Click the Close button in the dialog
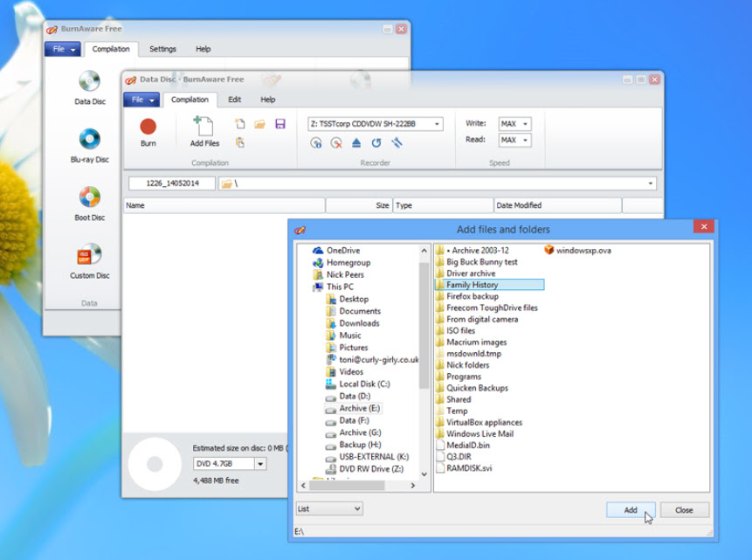Viewport: 752px width, 560px height. [684, 509]
